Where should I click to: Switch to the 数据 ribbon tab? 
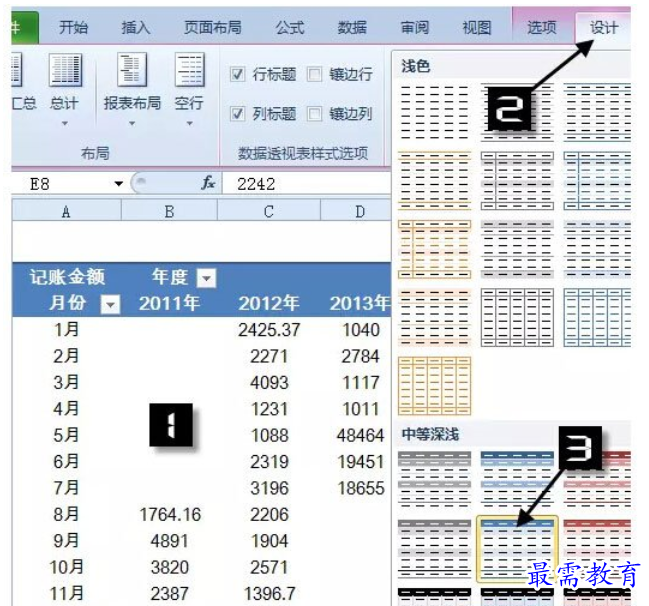click(x=352, y=28)
